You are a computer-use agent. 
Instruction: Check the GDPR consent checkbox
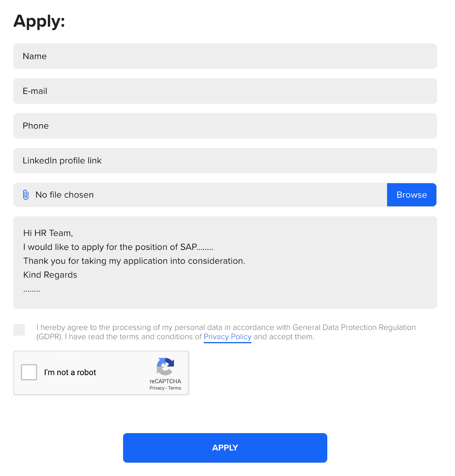coord(19,330)
